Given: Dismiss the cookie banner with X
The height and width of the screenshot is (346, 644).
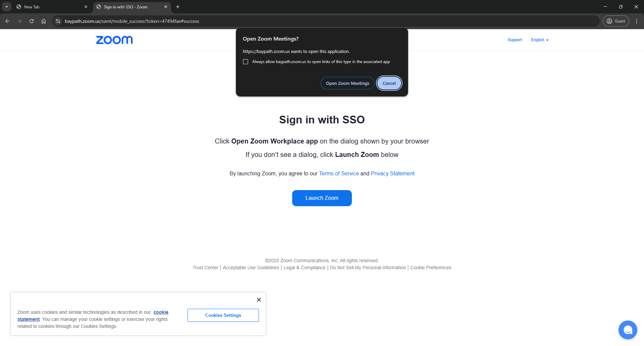Looking at the screenshot, I should click(259, 300).
